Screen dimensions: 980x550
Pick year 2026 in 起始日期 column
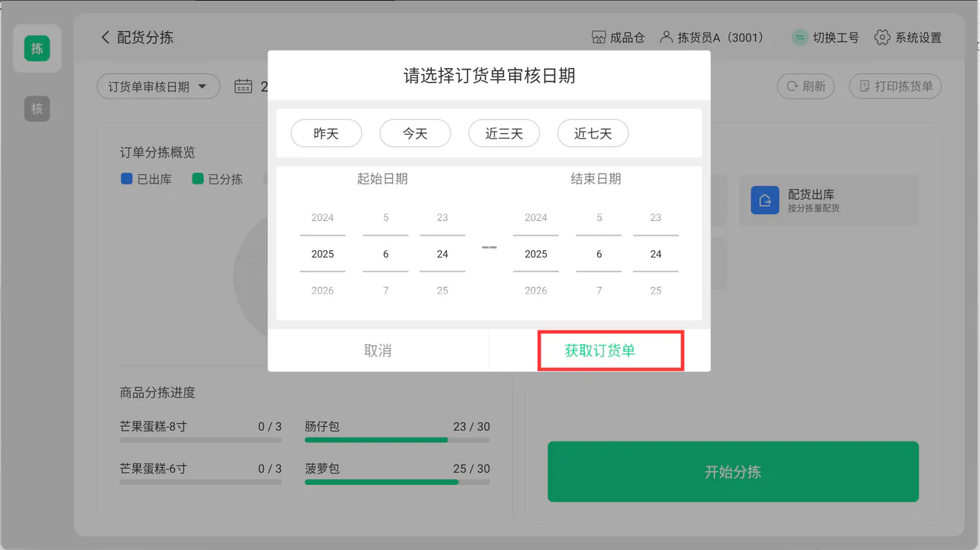(322, 291)
